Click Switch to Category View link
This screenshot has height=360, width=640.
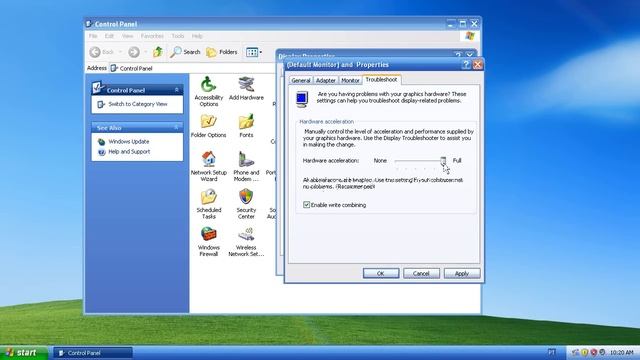point(138,104)
